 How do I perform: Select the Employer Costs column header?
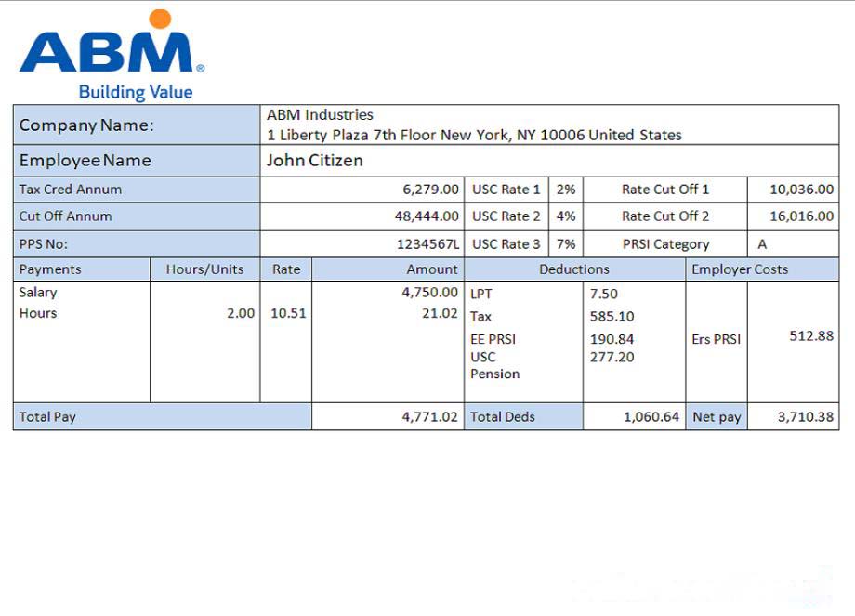[x=739, y=269]
